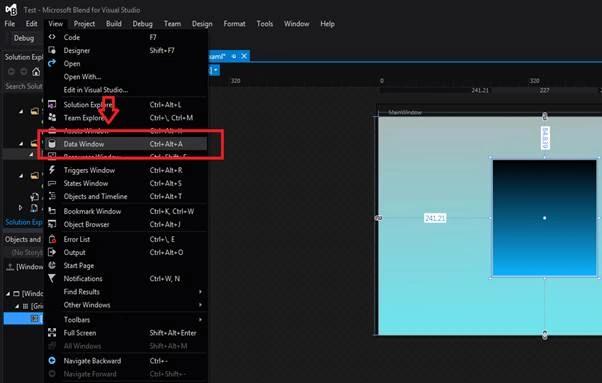
Task: Open the Find Results submenu
Action: pyautogui.click(x=127, y=292)
